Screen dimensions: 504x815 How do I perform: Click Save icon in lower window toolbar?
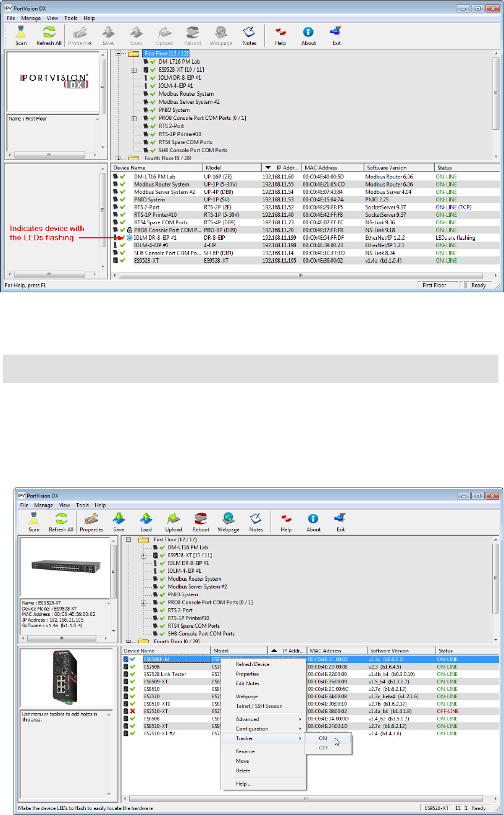coord(119,518)
